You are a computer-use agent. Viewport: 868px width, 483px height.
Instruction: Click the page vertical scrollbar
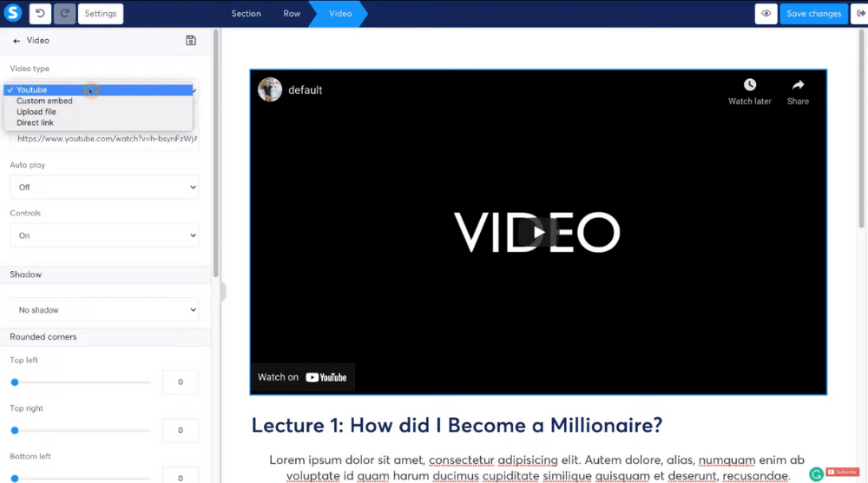861,129
